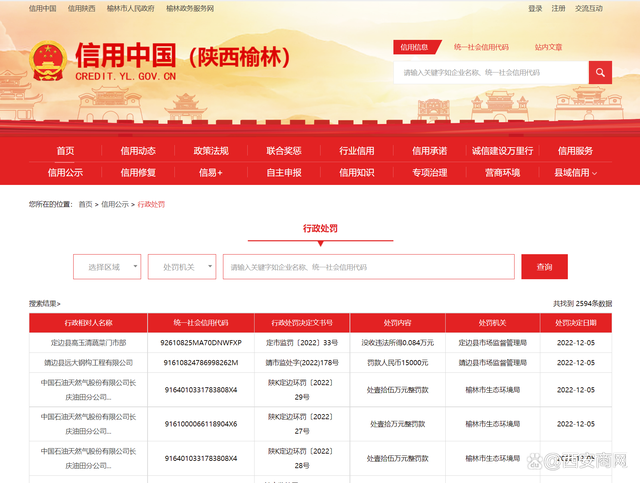Open the 信用承诺 nav item

point(429,151)
